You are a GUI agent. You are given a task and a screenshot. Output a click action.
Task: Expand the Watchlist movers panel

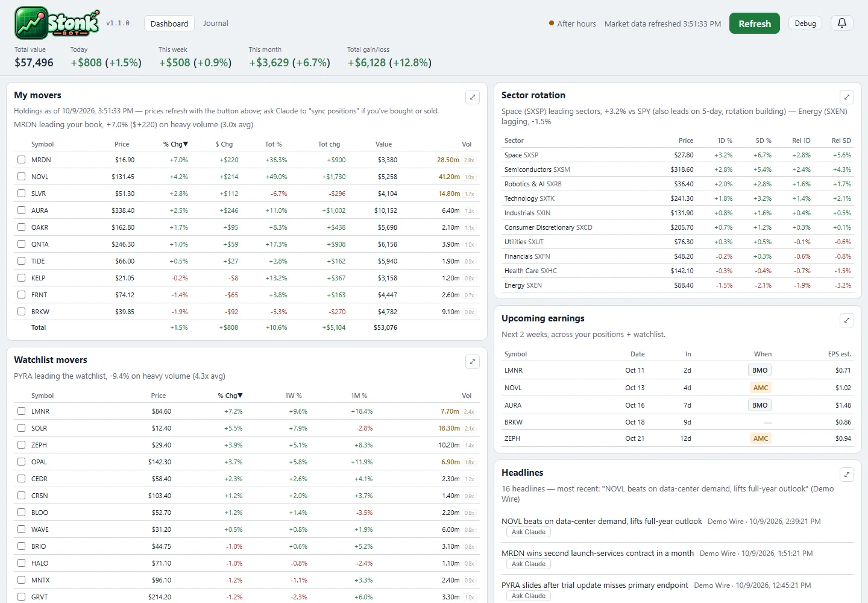point(473,362)
